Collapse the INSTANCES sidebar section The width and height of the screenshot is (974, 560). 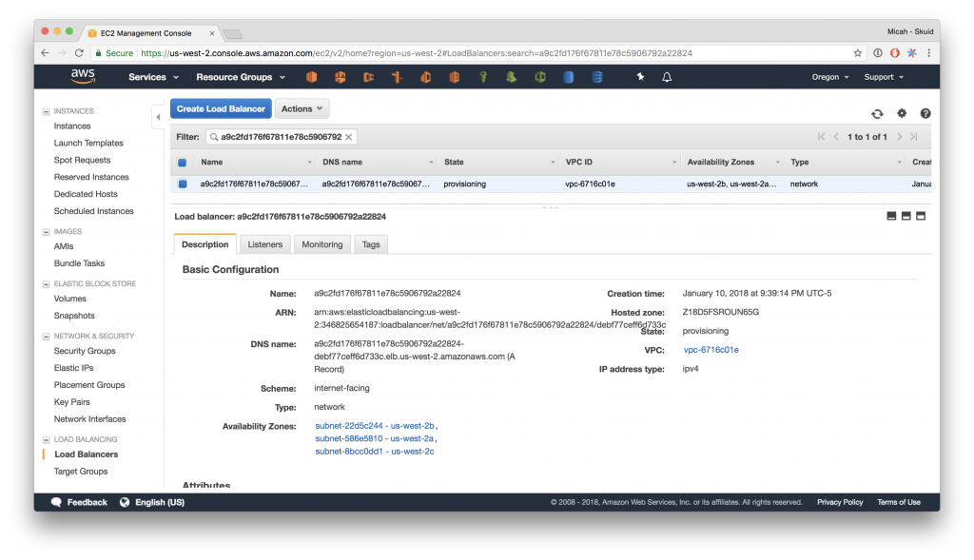tap(46, 111)
